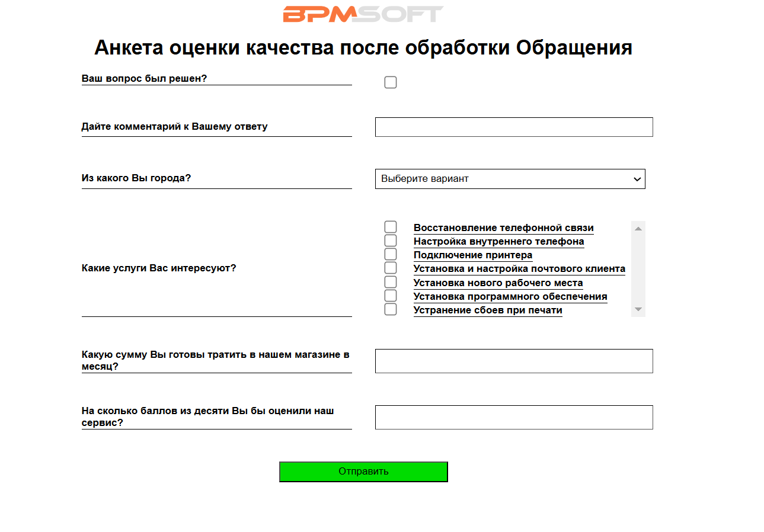Click the label 'Установка программного обеспечения'

point(510,297)
